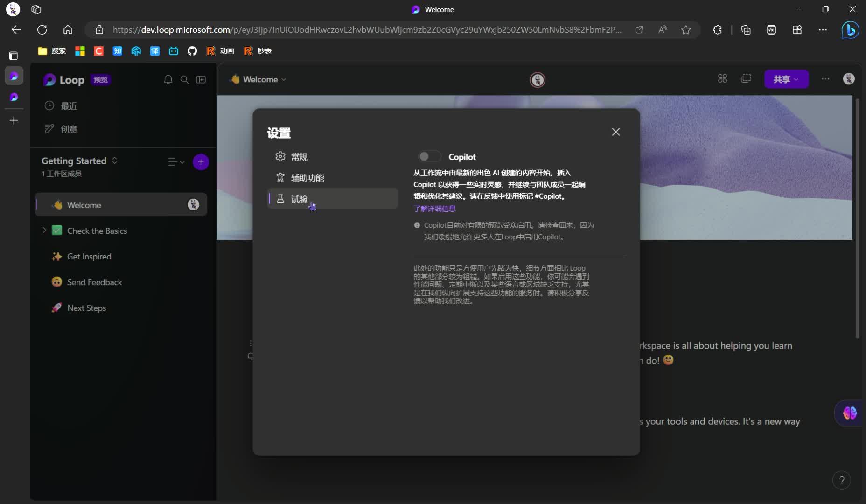Open the 共享 share dropdown arrow
866x504 pixels.
[x=796, y=79]
